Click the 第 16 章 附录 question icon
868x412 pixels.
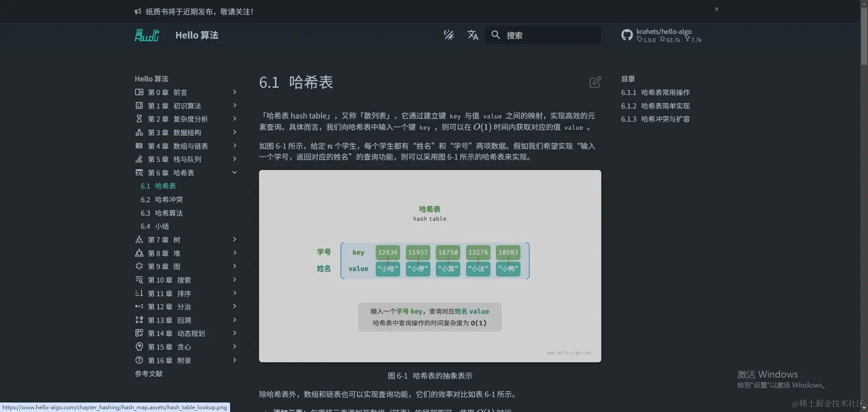click(x=139, y=360)
